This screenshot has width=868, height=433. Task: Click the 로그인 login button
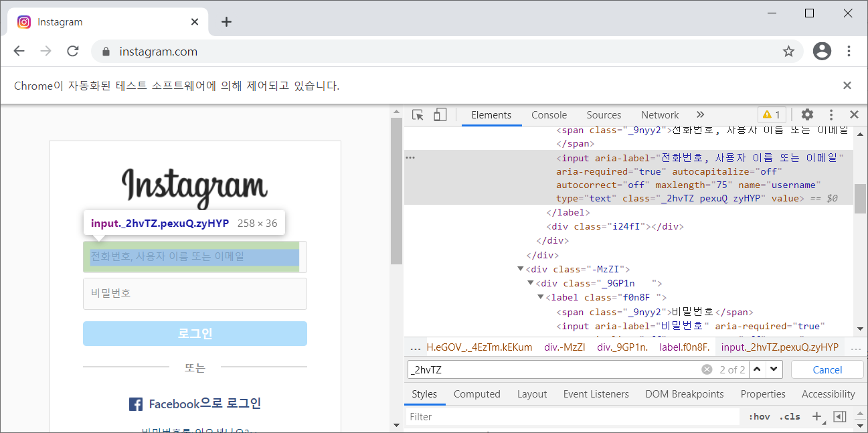pyautogui.click(x=195, y=334)
